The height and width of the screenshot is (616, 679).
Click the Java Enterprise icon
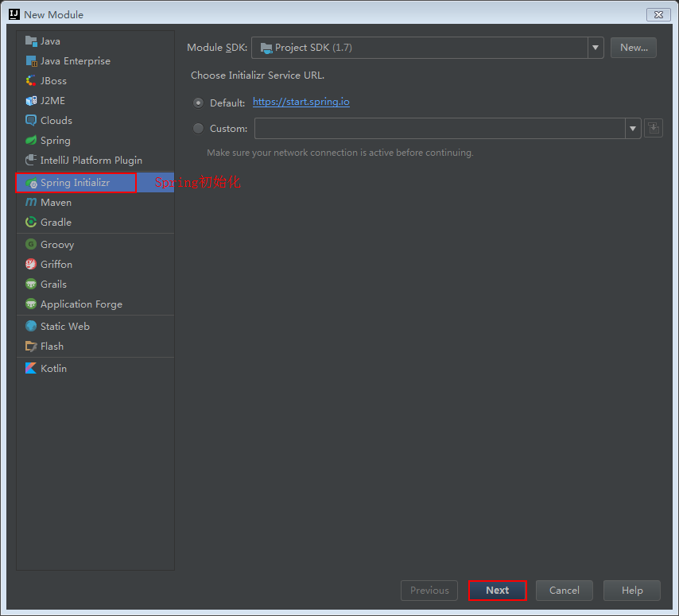click(x=31, y=61)
